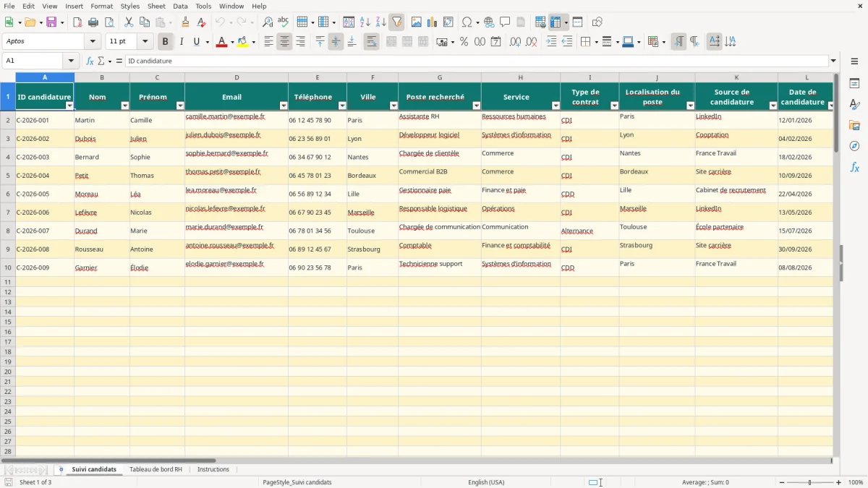Open Find & Replace icon
The image size is (868, 488).
(268, 22)
